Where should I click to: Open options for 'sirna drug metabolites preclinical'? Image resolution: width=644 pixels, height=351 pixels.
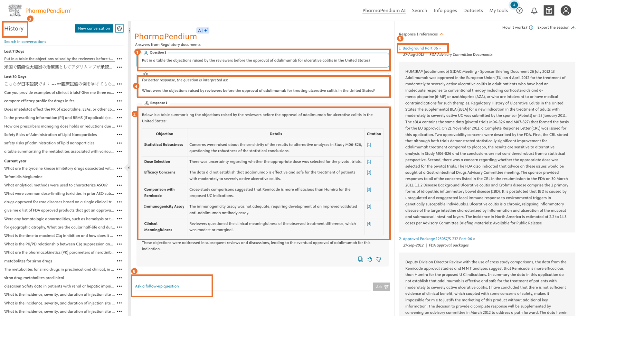pyautogui.click(x=119, y=278)
